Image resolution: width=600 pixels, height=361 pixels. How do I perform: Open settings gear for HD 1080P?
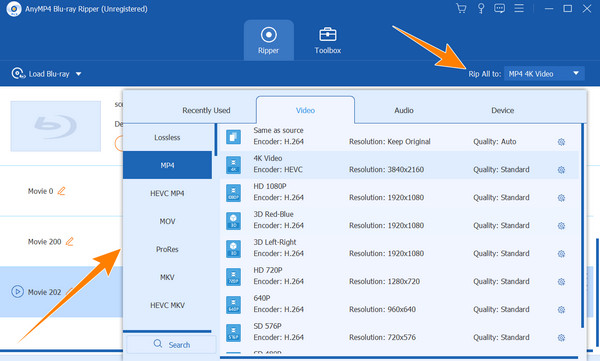pos(561,198)
